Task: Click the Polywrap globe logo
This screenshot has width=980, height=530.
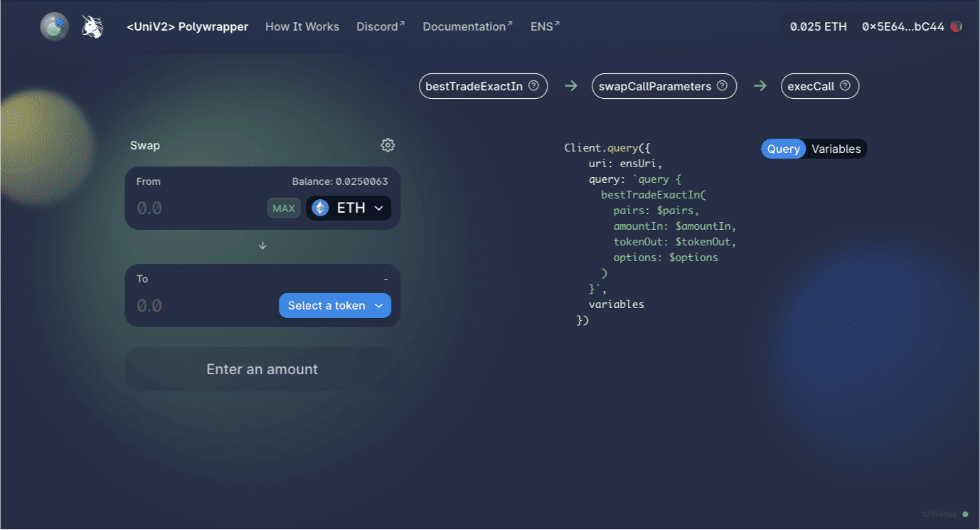Action: (x=54, y=26)
